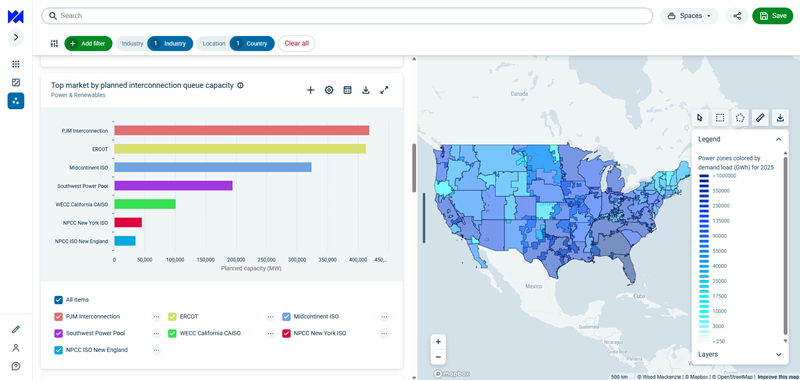Download the chart data
800x380 pixels.
click(366, 90)
